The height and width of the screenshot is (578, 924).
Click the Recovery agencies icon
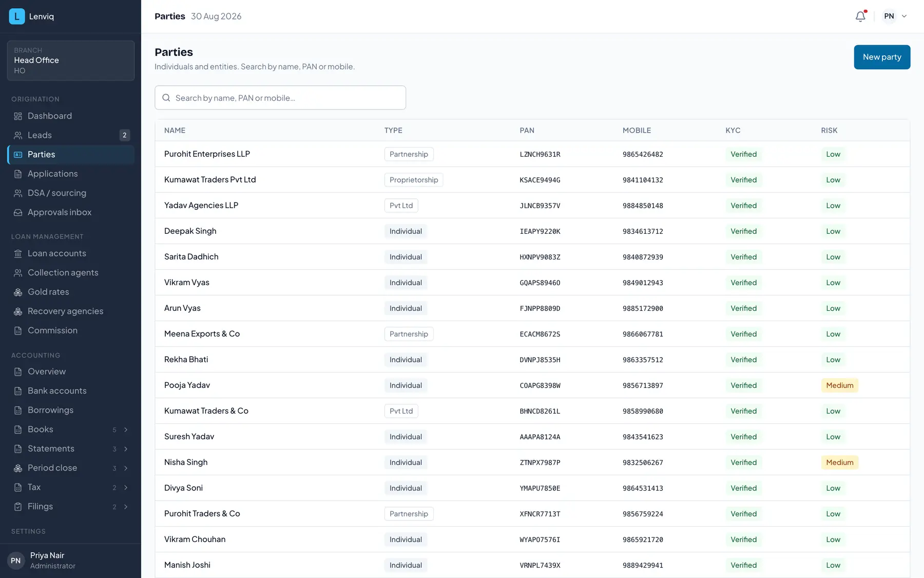[18, 311]
